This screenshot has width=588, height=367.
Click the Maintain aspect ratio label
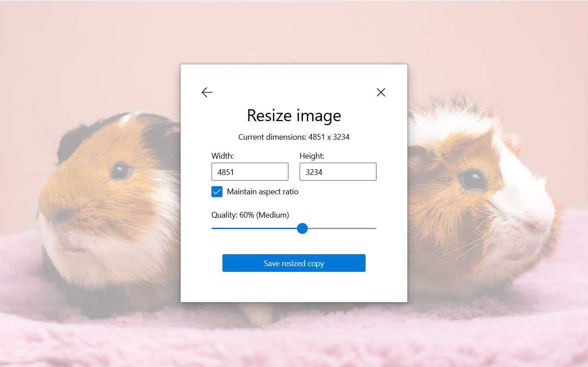262,192
